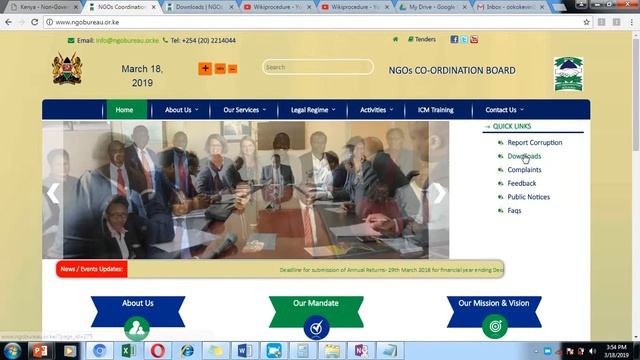
Task: Expand the Our Services menu
Action: (244, 110)
